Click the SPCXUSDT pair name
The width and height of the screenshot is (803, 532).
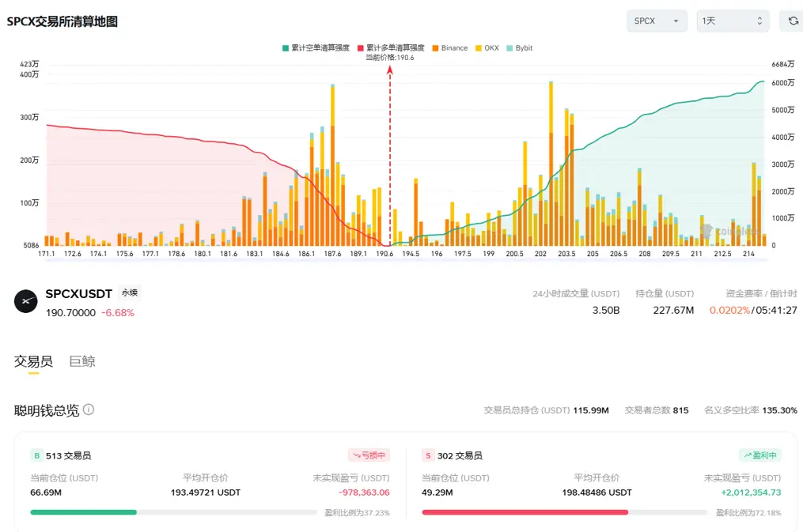click(x=78, y=293)
